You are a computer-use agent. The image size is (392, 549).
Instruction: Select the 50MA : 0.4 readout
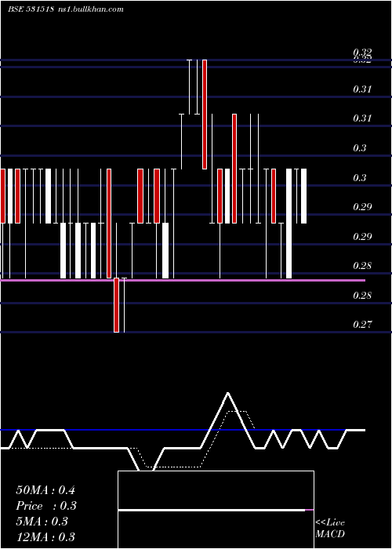point(45,490)
